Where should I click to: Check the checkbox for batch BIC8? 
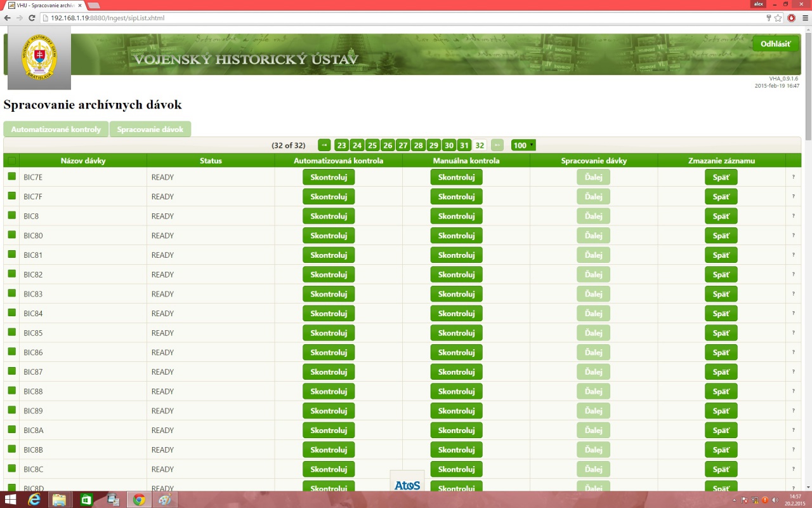(x=11, y=216)
